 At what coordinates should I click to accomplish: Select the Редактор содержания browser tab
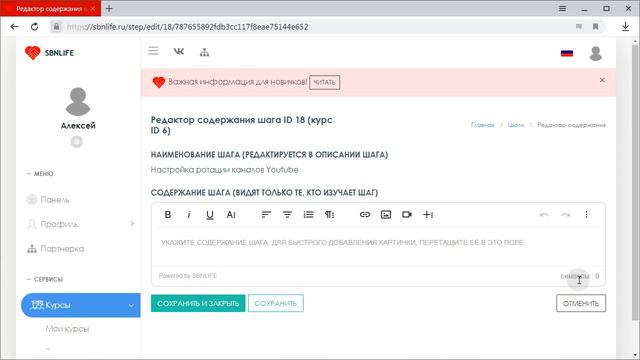[x=50, y=8]
